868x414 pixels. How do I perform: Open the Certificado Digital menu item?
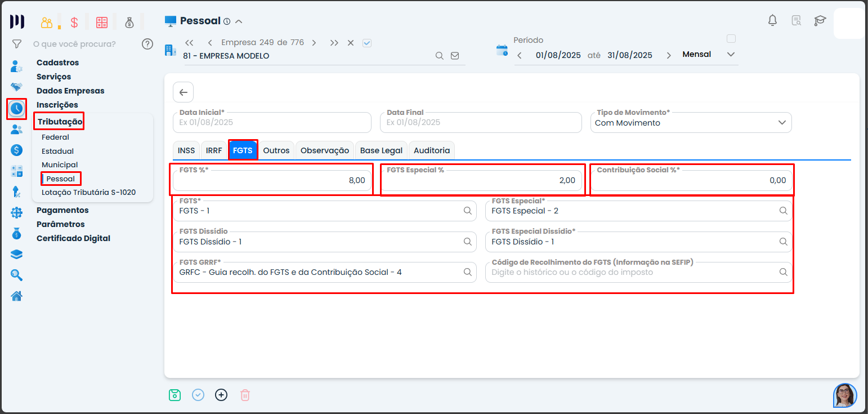tap(73, 238)
